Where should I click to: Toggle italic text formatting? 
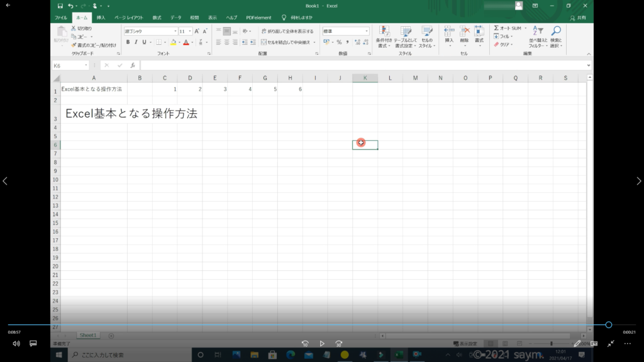click(135, 42)
